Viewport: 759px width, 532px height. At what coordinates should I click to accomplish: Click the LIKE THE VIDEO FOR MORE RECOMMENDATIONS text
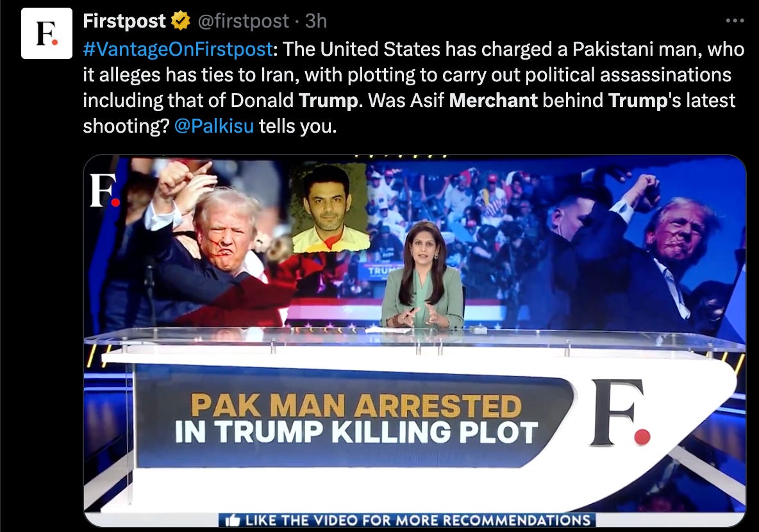(x=418, y=520)
